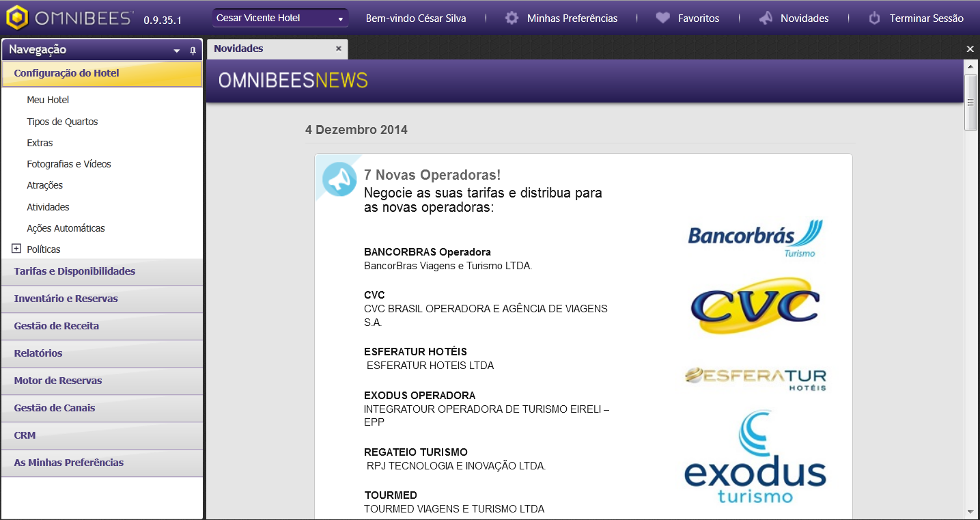Viewport: 980px width, 520px height.
Task: Click the OMNIBEESNEWS banner title
Action: (x=293, y=81)
